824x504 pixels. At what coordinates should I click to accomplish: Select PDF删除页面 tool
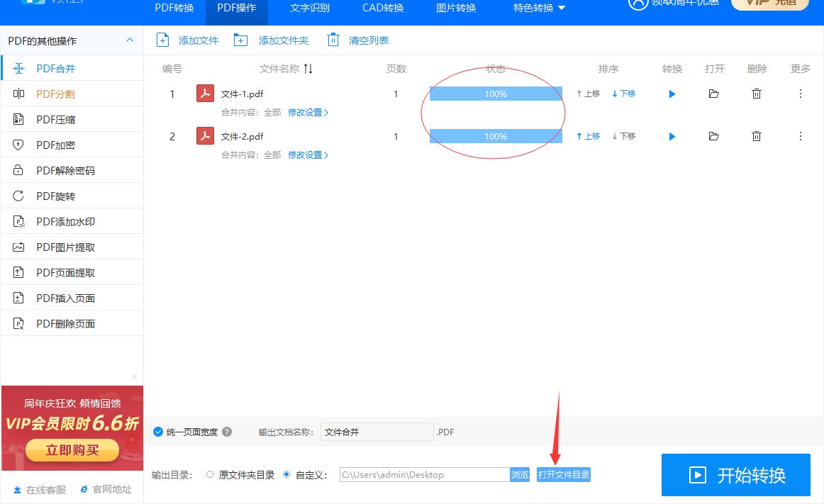[72, 324]
